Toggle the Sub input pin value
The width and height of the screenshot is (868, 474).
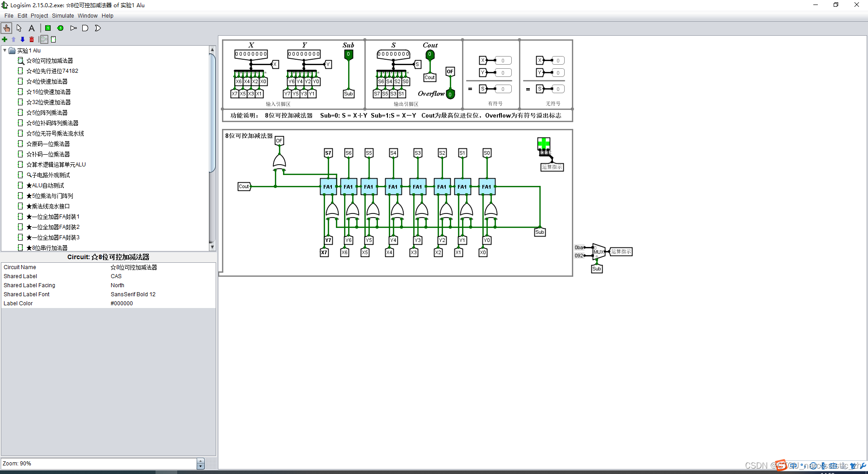(348, 54)
